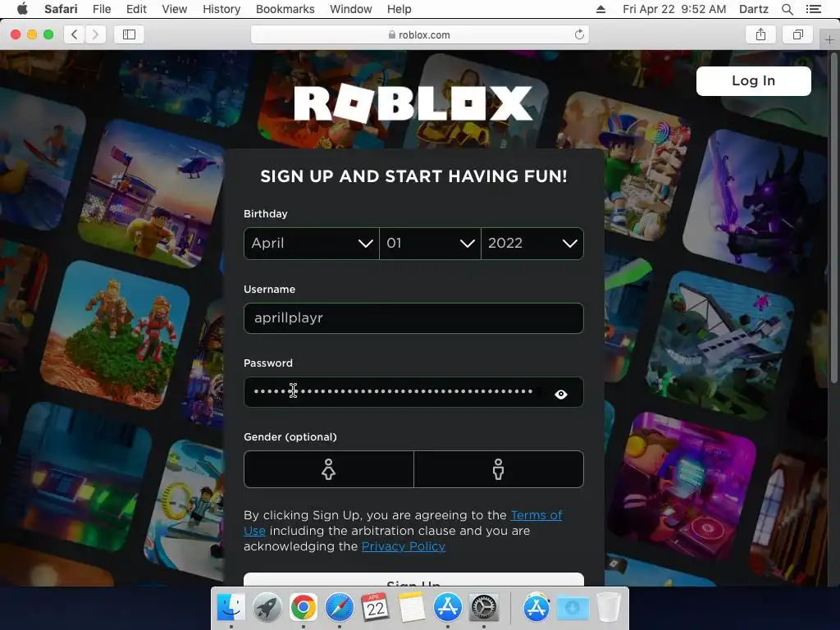Reload the page using the refresh icon

click(579, 34)
